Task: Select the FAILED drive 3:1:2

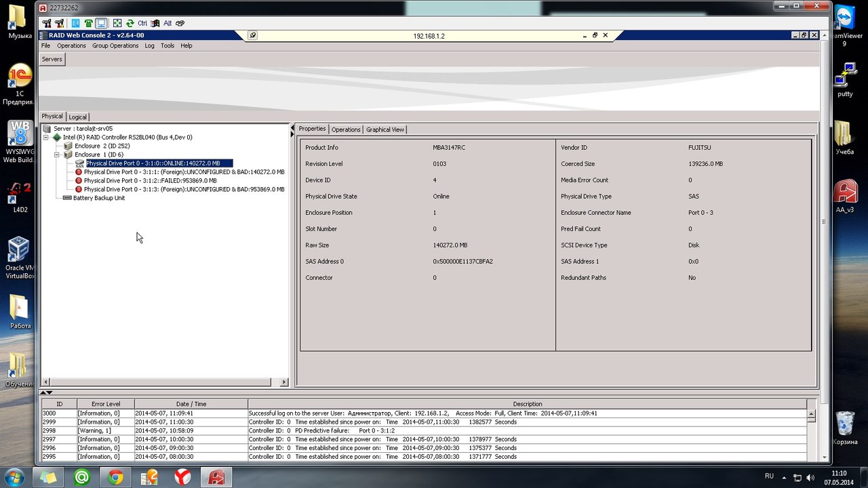Action: click(x=150, y=181)
